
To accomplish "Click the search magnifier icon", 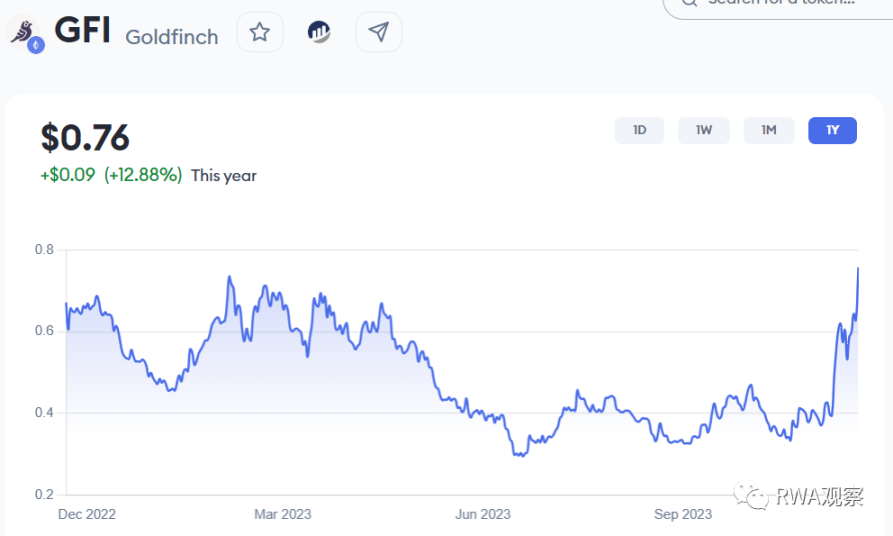I will coord(689,3).
